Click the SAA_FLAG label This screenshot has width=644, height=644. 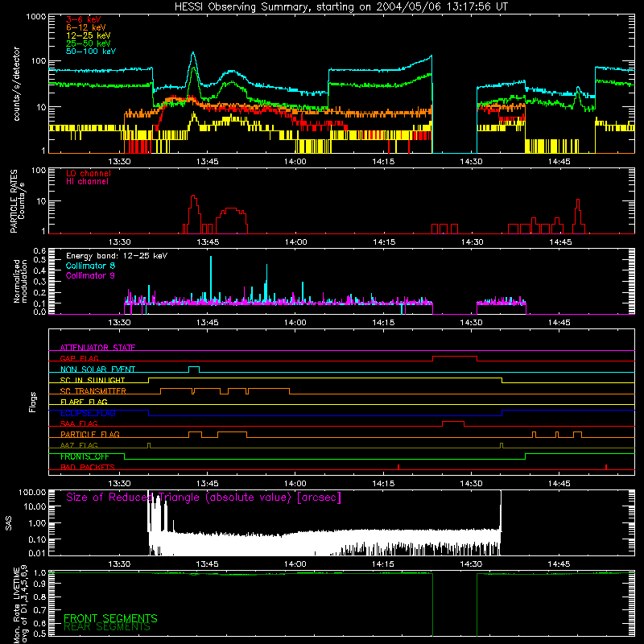(x=79, y=423)
